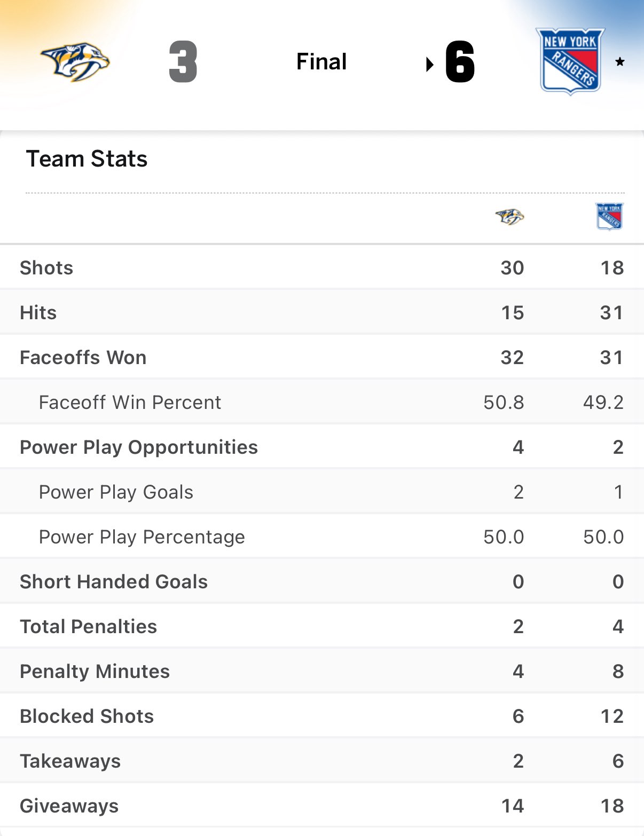This screenshot has width=644, height=836.
Task: Tap the Predators score of 3
Action: 183,62
